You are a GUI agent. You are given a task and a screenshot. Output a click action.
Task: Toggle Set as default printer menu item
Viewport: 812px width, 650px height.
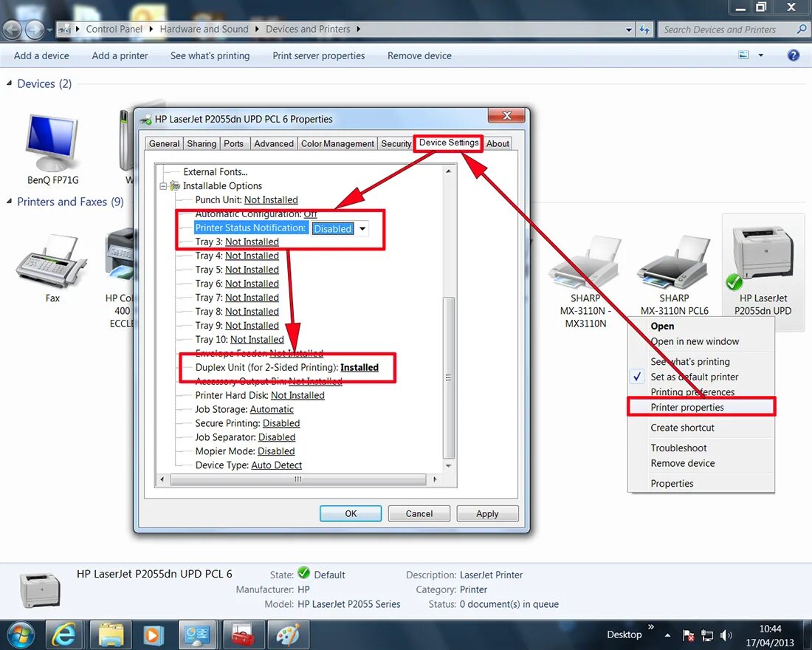tap(701, 377)
